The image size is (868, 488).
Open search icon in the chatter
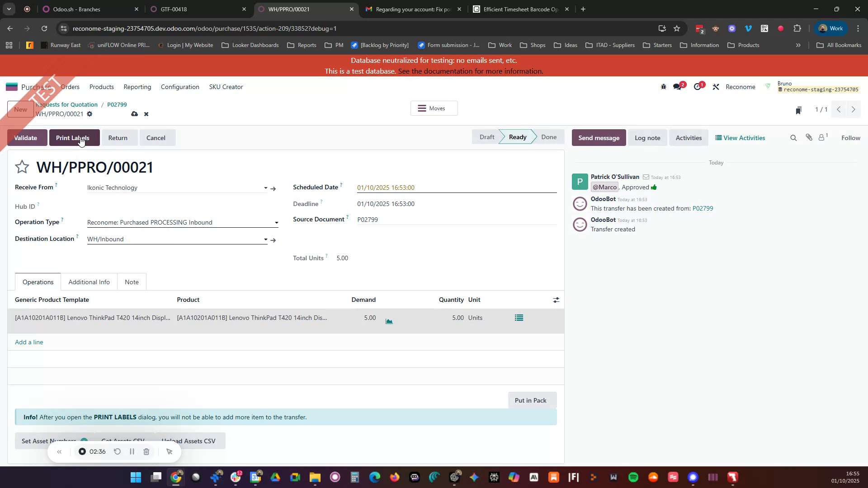(x=793, y=137)
